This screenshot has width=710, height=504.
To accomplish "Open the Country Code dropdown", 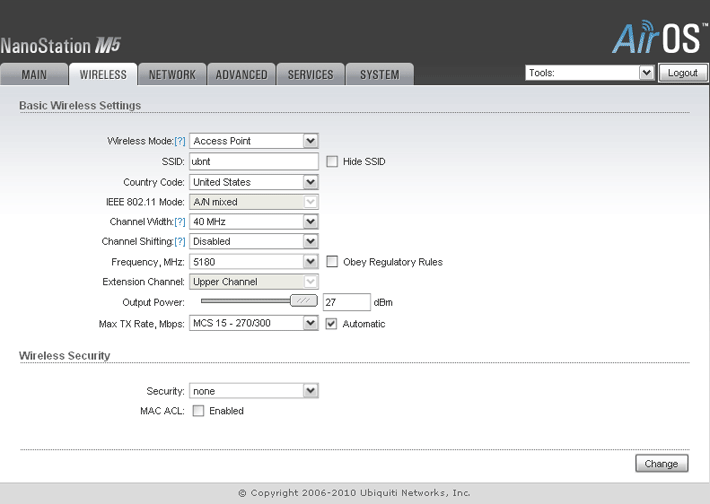I will [254, 182].
